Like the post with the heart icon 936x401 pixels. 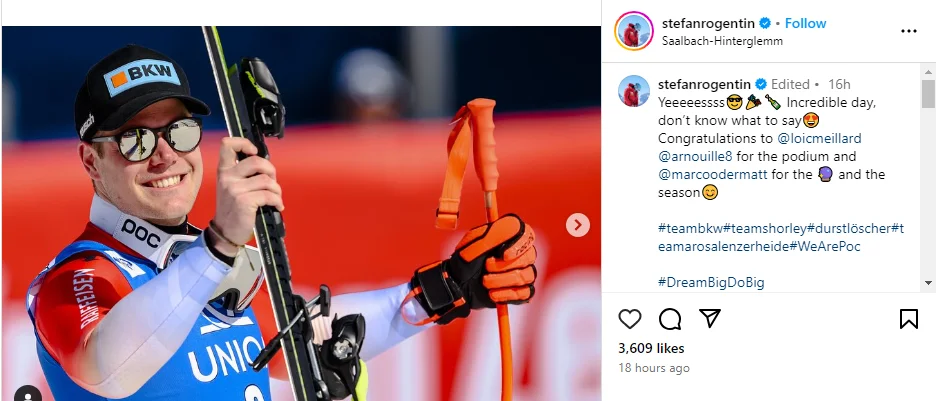pyautogui.click(x=630, y=319)
